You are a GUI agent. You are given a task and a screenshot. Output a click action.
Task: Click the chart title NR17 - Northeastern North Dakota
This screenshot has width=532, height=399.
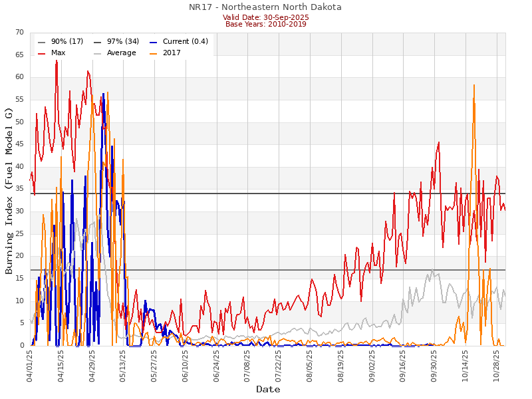click(x=265, y=7)
